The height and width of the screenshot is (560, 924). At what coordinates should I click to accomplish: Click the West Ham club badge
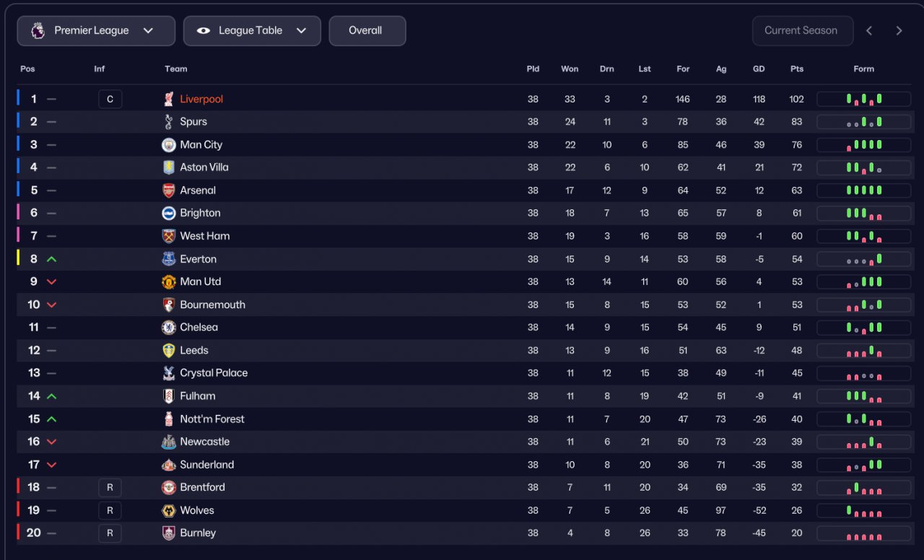pos(169,236)
